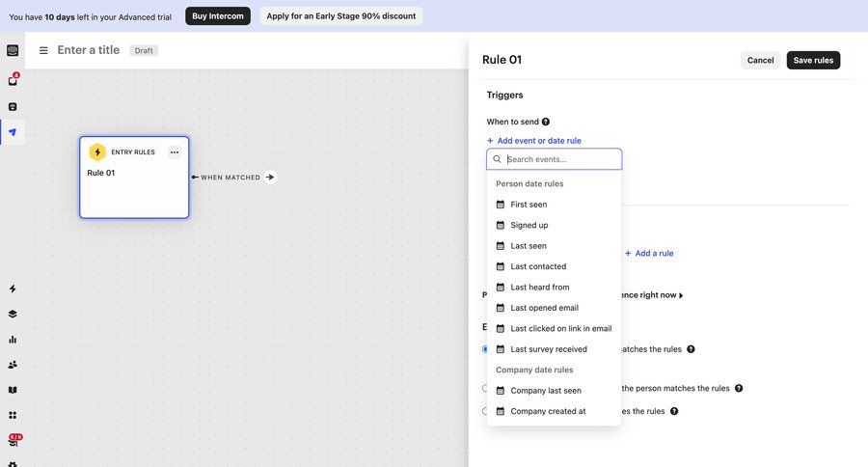Click the Rule 01 panel title
This screenshot has width=868, height=467.
(x=502, y=60)
